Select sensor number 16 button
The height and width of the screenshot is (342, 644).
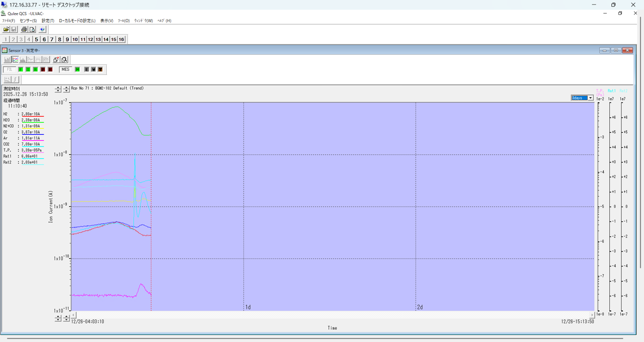121,39
